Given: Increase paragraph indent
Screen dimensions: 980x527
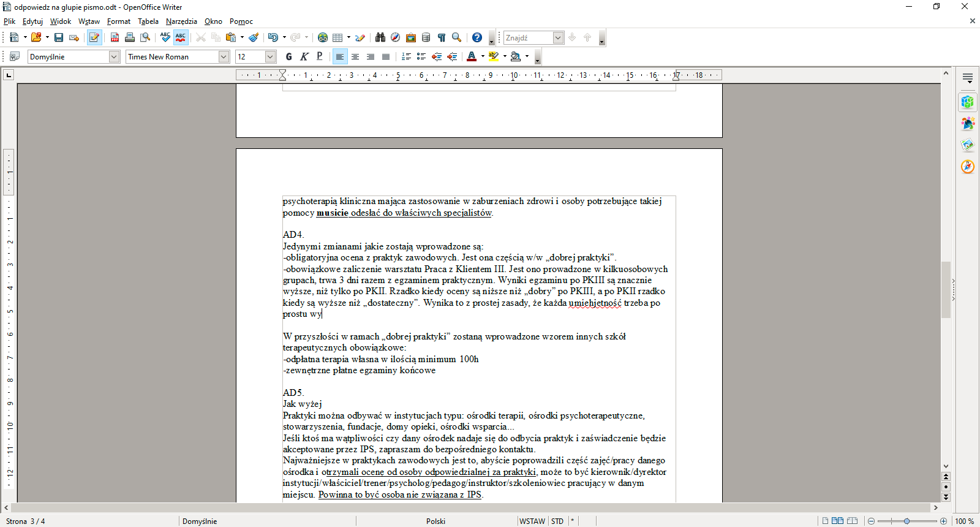Looking at the screenshot, I should (x=452, y=56).
